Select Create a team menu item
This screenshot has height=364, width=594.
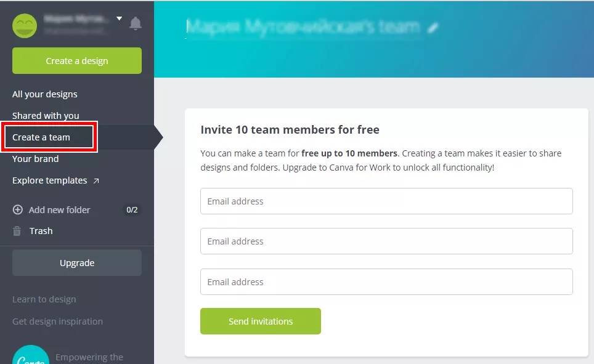[x=41, y=137]
